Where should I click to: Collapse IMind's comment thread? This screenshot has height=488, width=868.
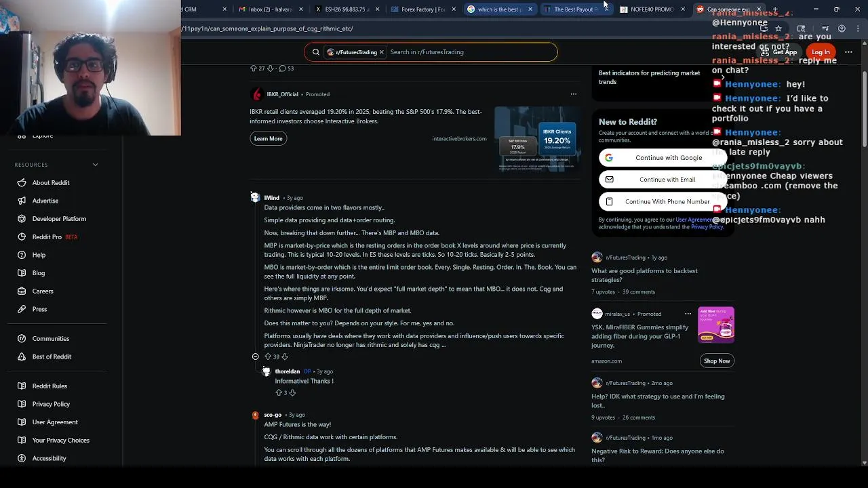[x=256, y=357]
